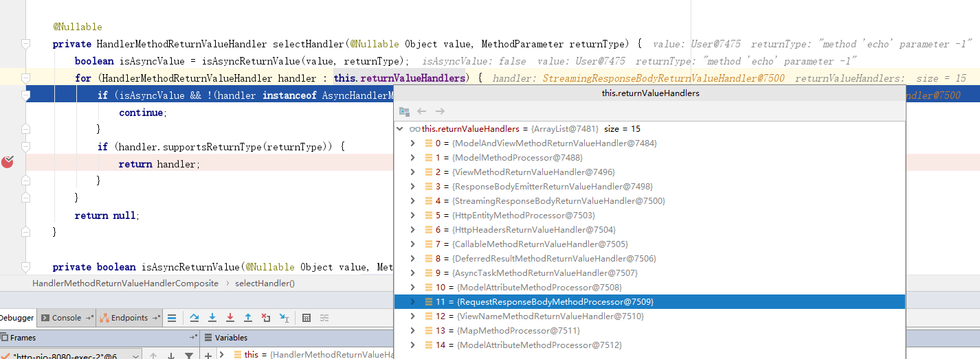
Task: Click selectHandler() breadcrumb item
Action: click(265, 283)
